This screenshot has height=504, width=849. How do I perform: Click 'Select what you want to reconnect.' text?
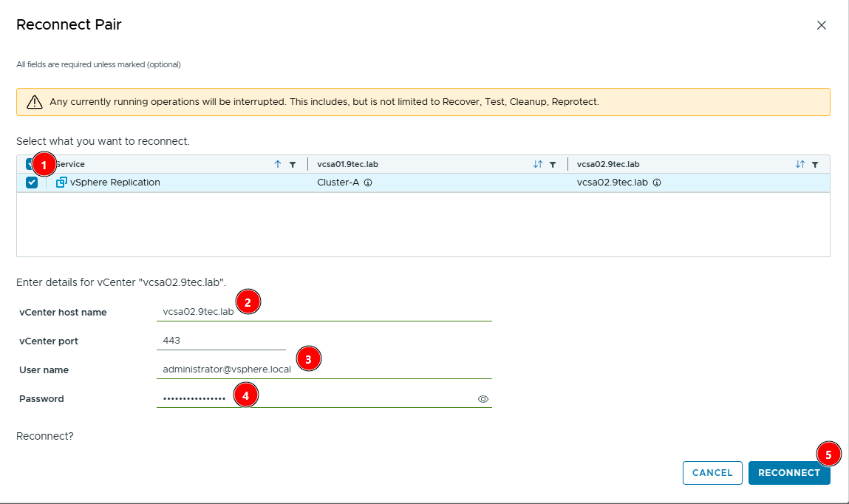coord(103,141)
